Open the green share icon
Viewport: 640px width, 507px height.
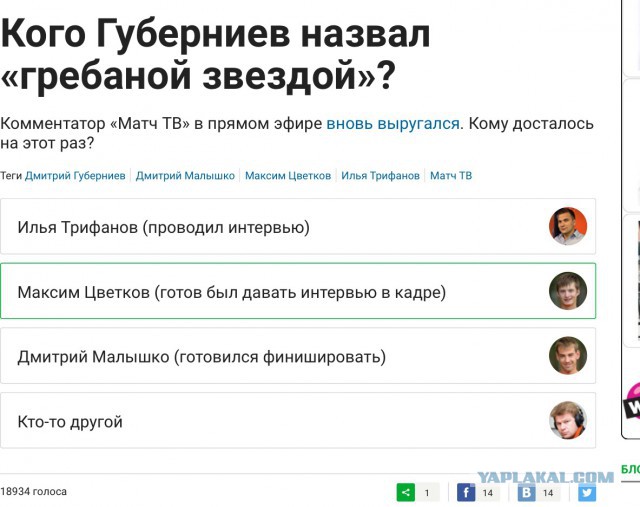coord(405,492)
